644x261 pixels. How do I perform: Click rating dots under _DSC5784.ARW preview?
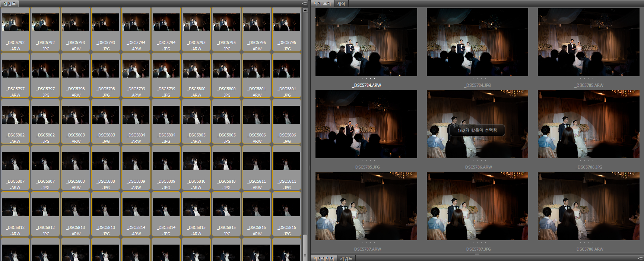tap(366, 79)
